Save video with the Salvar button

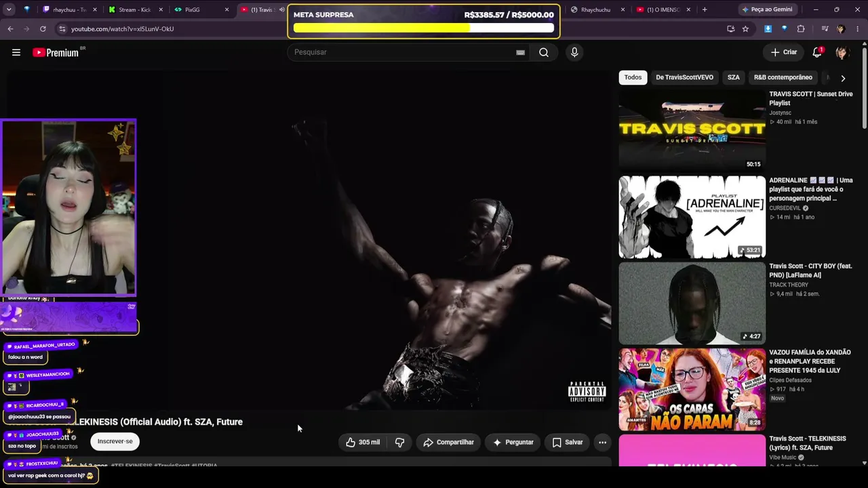point(568,442)
